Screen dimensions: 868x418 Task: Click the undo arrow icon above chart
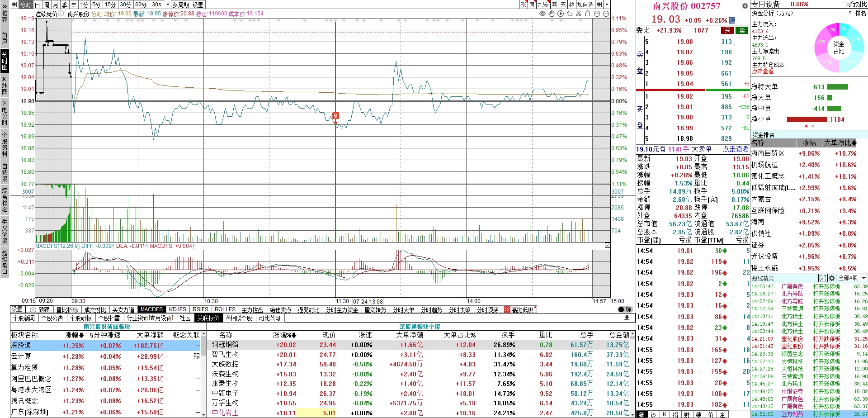coord(570,14)
